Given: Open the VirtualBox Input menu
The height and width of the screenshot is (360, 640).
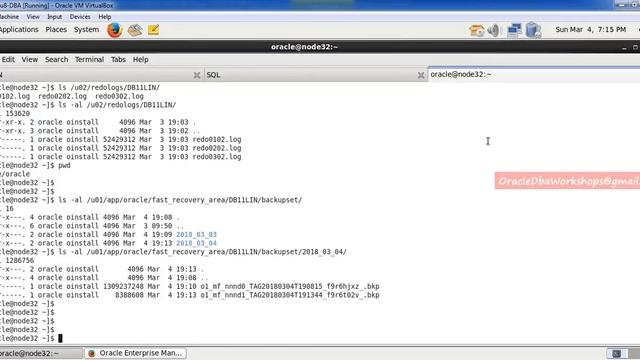Looking at the screenshot, I should 54,17.
